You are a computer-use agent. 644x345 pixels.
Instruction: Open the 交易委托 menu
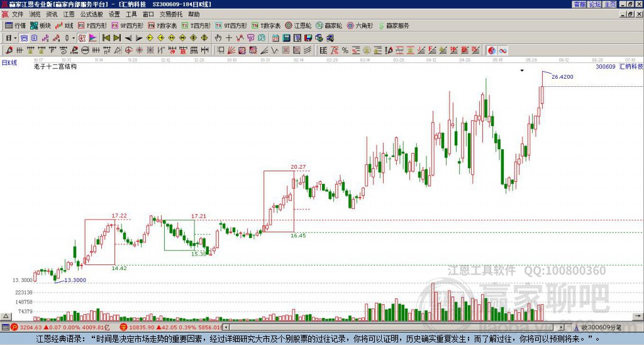[171, 14]
